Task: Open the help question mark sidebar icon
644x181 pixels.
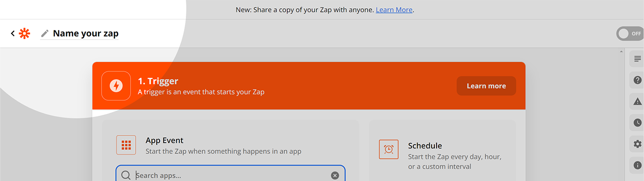Action: point(638,80)
